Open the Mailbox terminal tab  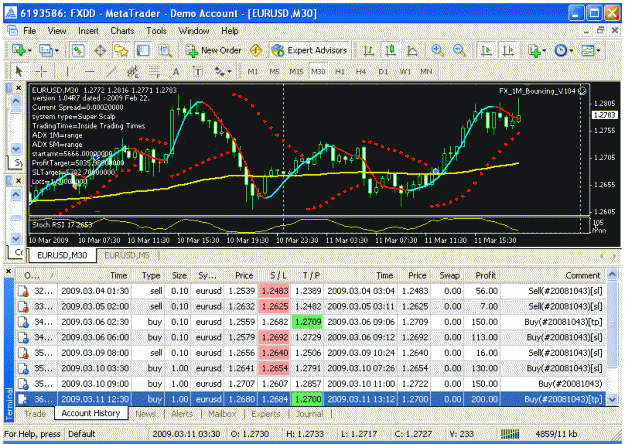click(222, 414)
